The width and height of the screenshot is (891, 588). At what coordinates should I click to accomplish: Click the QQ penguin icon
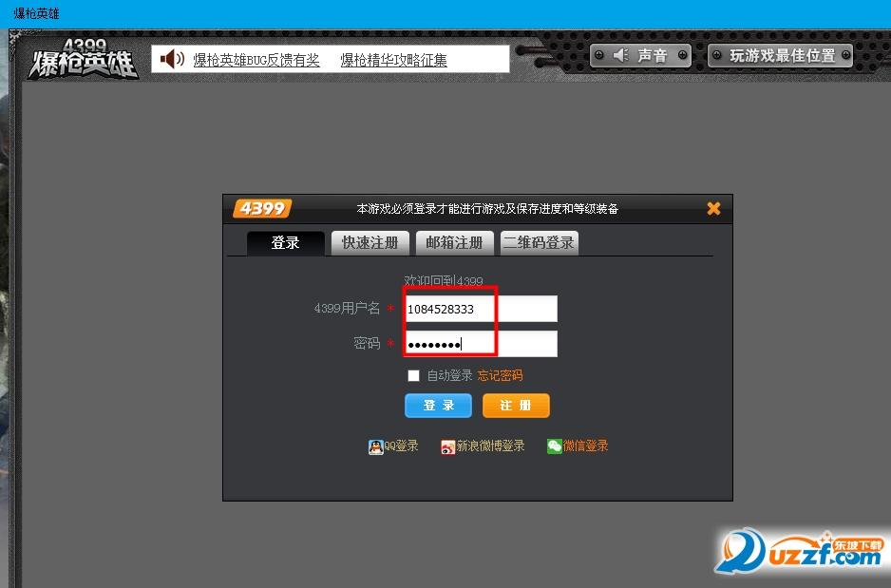(375, 447)
